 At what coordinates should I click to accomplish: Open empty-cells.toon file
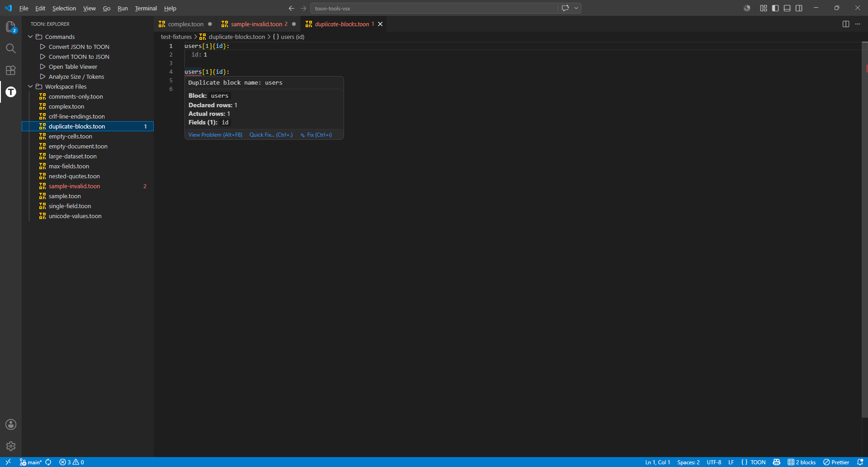tap(70, 136)
